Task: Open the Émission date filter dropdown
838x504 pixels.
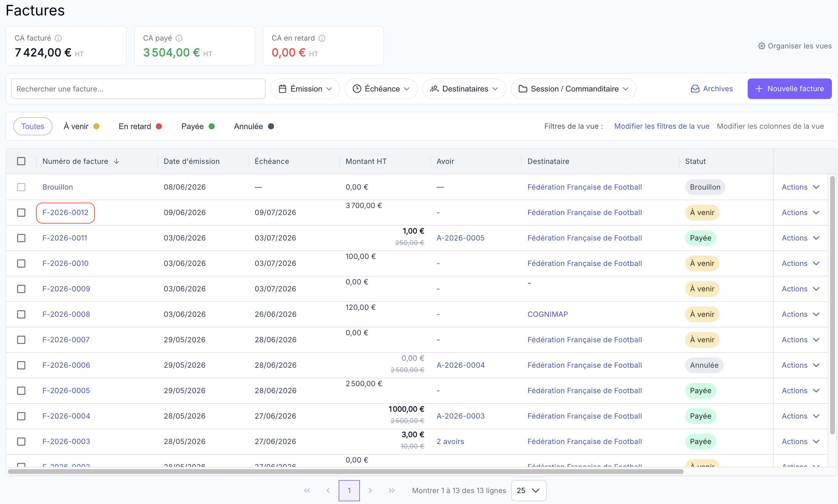Action: click(x=305, y=89)
